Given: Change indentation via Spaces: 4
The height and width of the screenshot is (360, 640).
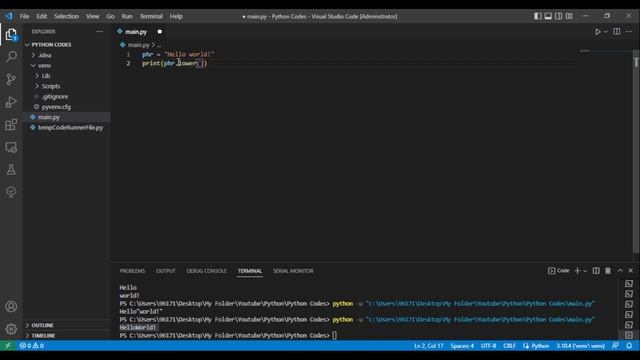Looking at the screenshot, I should click(462, 346).
